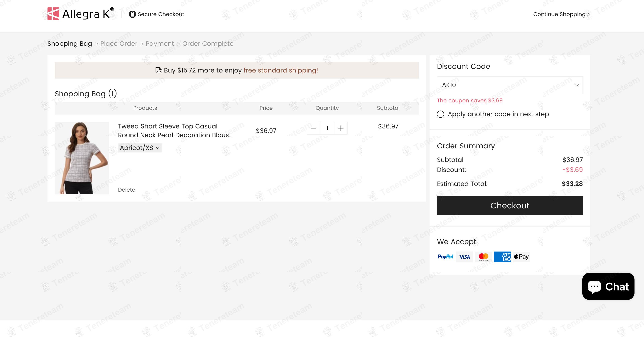Decrease quantity with the minus icon
The height and width of the screenshot is (338, 644).
[313, 128]
